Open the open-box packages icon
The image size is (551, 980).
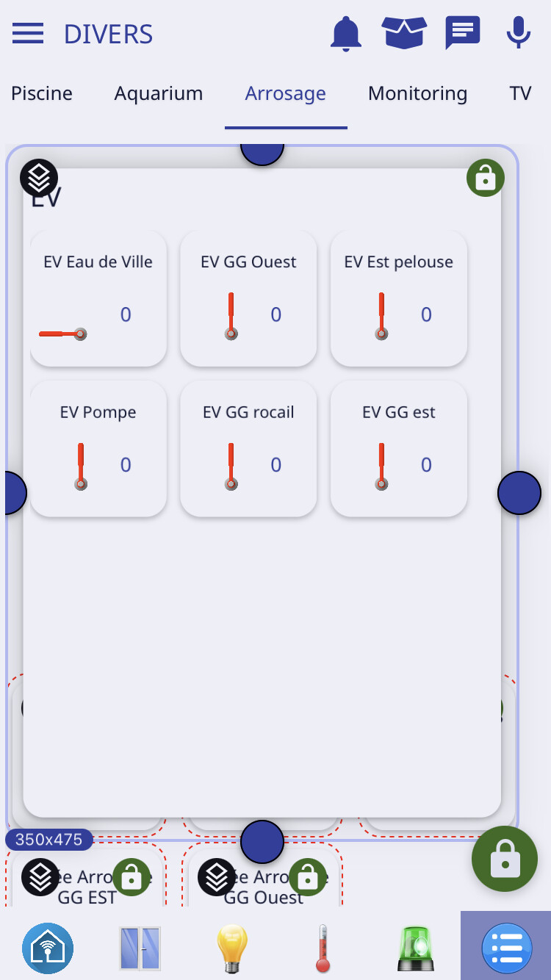404,34
